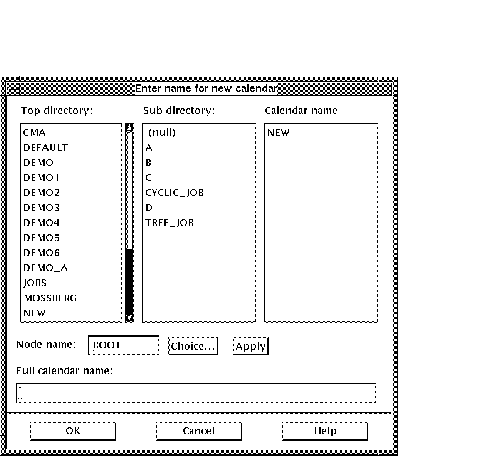Click the scrollbar down arrow in Top directory list
This screenshot has height=457, width=478.
pos(129,318)
